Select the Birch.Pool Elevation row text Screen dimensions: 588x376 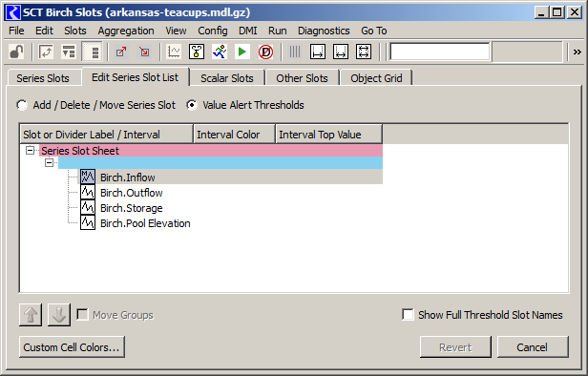(x=145, y=223)
